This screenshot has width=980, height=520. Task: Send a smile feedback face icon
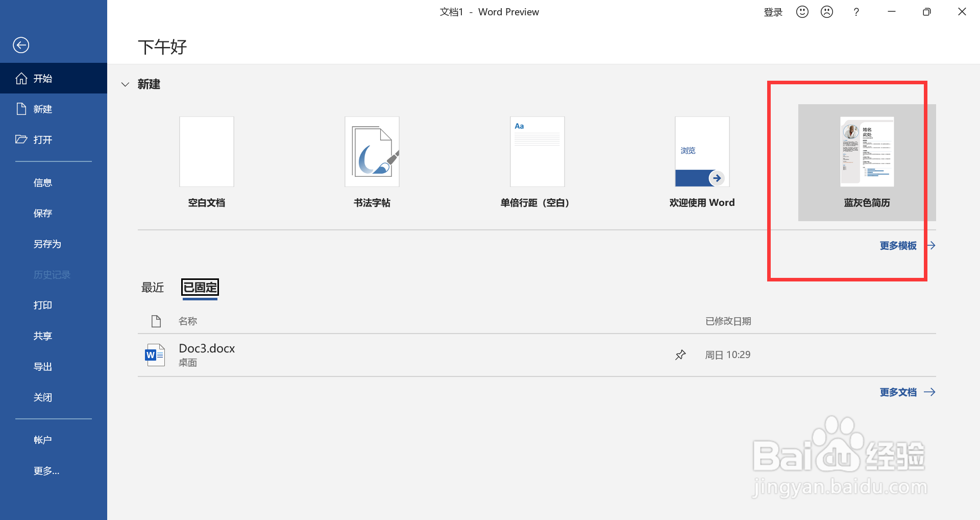pyautogui.click(x=802, y=12)
